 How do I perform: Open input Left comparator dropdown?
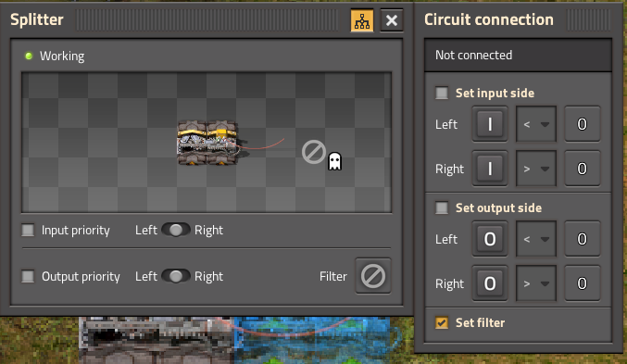[536, 124]
